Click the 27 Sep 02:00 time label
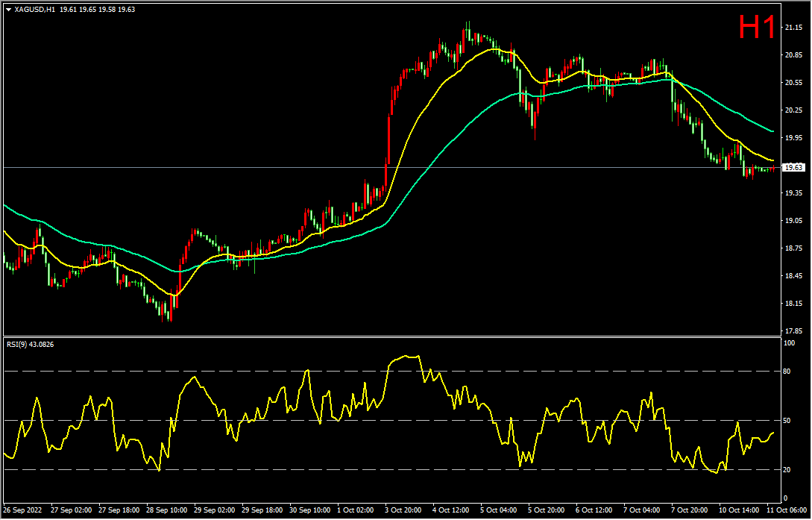 [72, 510]
